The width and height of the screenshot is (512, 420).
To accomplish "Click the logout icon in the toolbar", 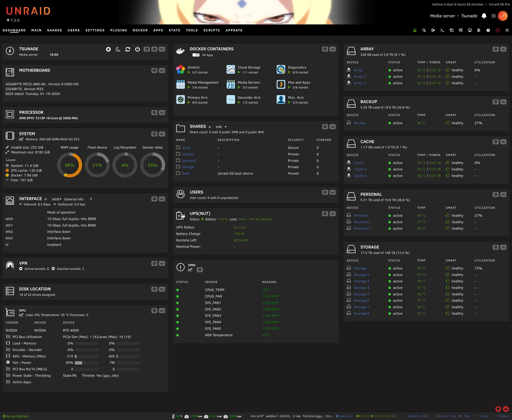I will pos(433,30).
